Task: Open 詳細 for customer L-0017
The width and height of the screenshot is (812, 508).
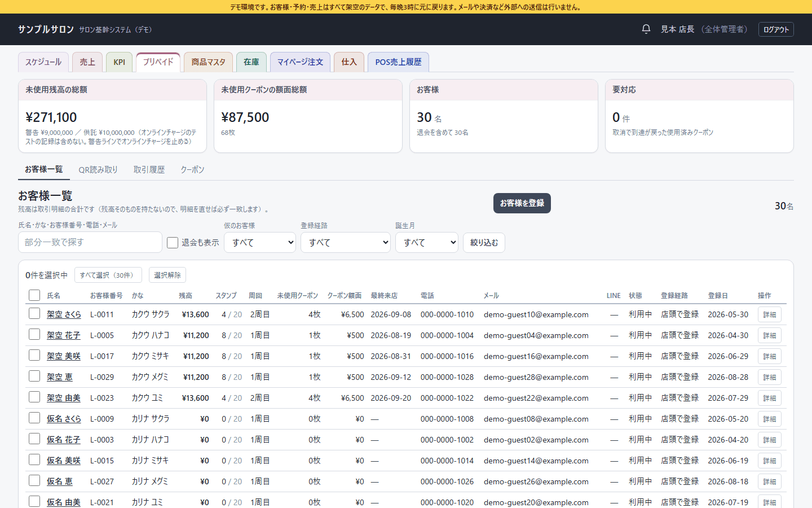Action: tap(770, 356)
